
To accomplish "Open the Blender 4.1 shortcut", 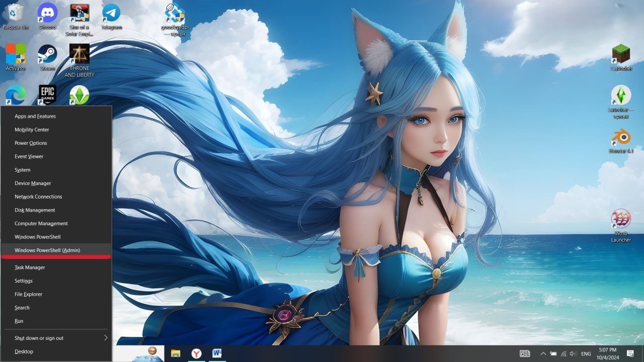I will (x=621, y=141).
